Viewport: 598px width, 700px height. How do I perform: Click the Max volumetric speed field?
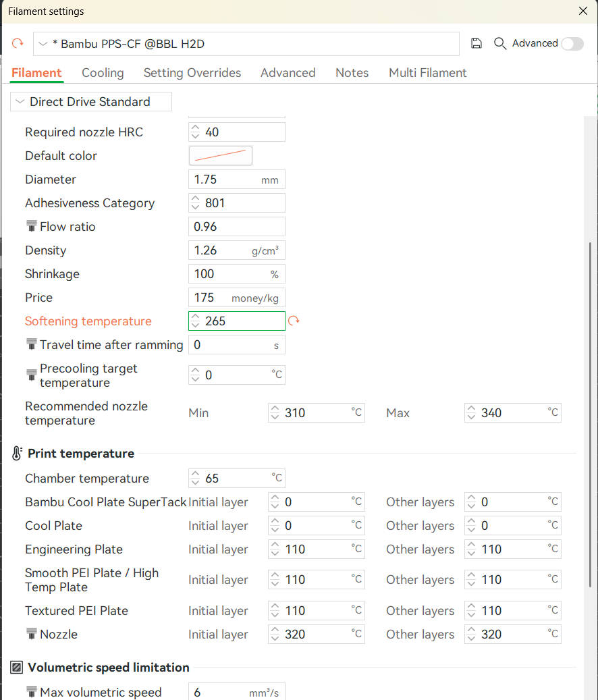[236, 692]
